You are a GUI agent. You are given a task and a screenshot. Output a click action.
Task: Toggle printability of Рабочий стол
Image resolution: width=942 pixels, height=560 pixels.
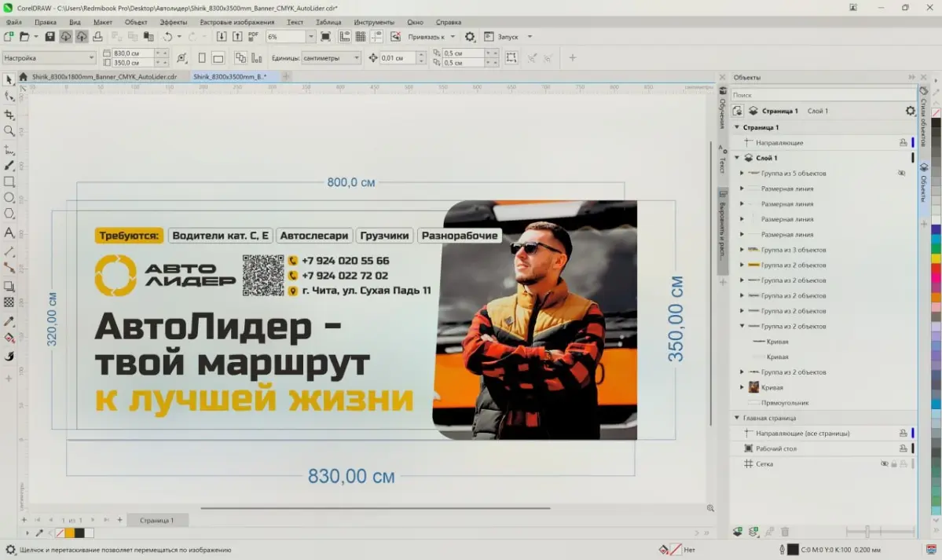(x=904, y=448)
